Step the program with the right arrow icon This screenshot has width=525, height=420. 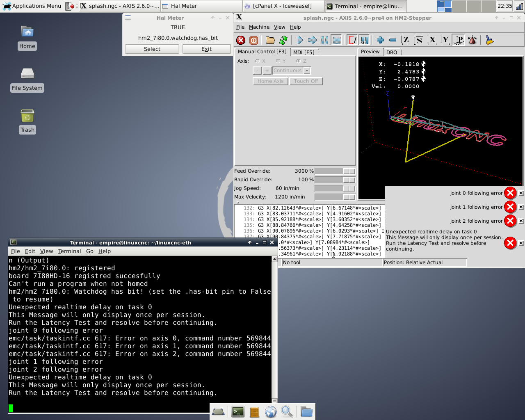coord(312,40)
